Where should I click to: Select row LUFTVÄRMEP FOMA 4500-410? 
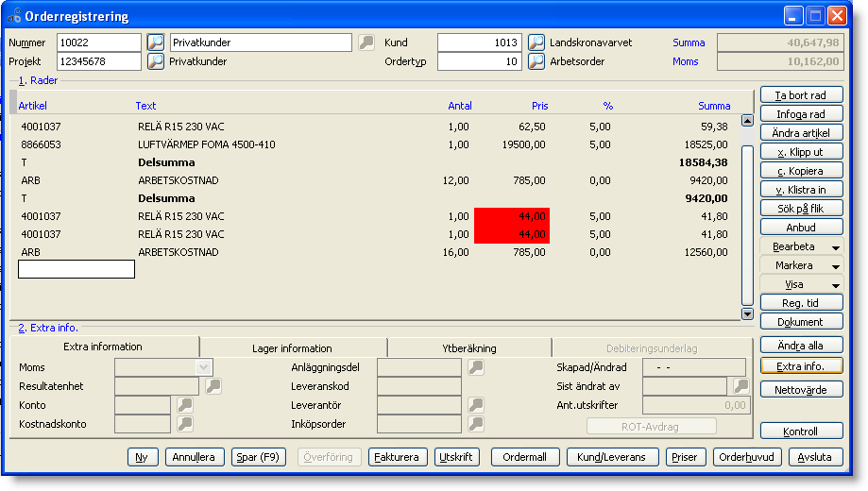[374, 144]
